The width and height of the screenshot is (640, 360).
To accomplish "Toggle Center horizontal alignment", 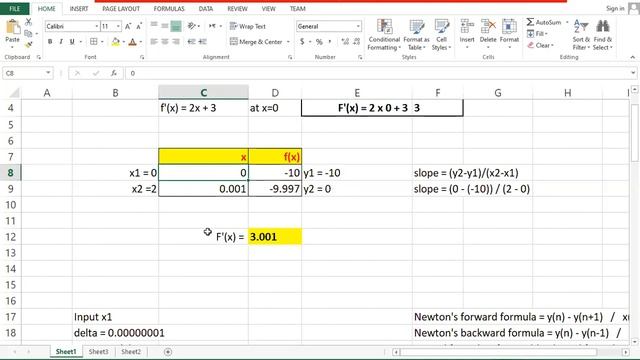I will [165, 42].
